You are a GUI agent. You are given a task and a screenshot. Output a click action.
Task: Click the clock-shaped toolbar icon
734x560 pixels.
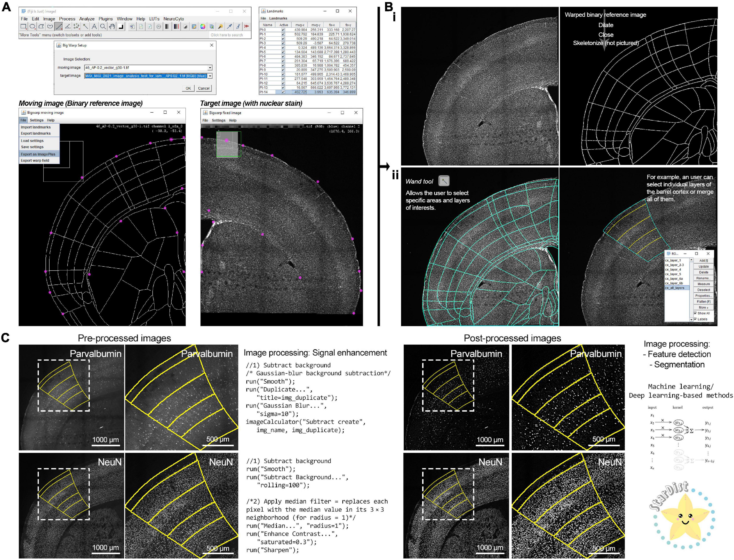pos(159,27)
